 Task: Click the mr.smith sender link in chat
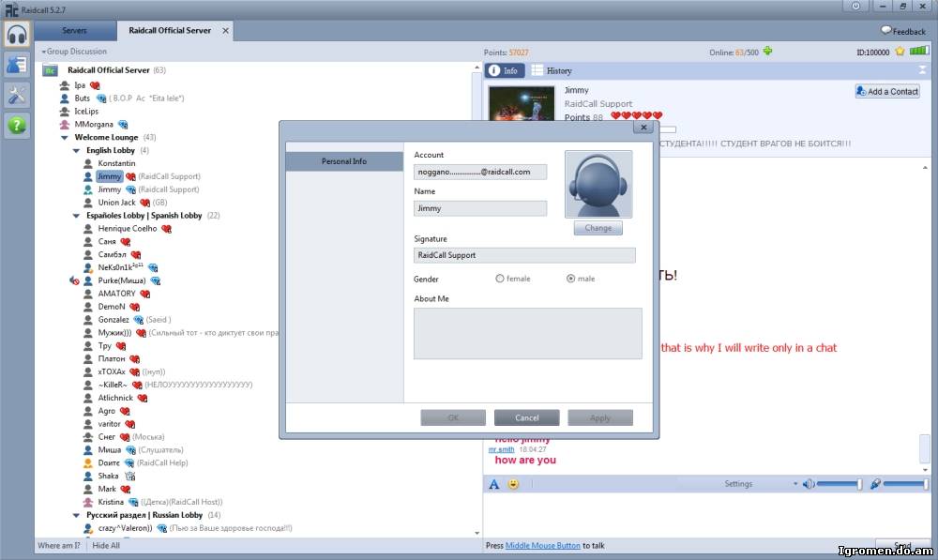tap(501, 449)
